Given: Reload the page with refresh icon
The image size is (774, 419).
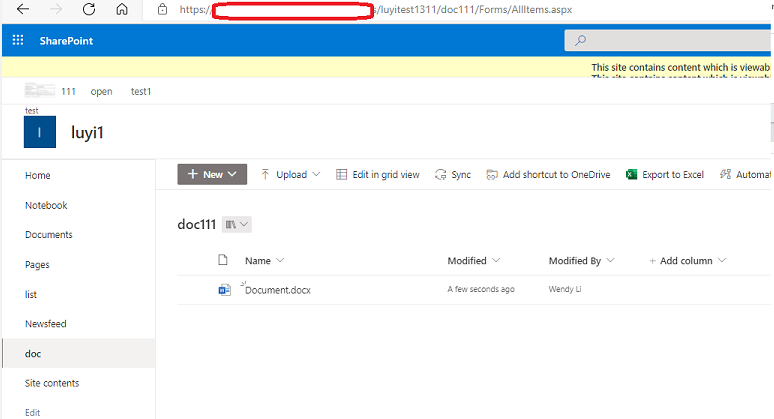Looking at the screenshot, I should 89,9.
